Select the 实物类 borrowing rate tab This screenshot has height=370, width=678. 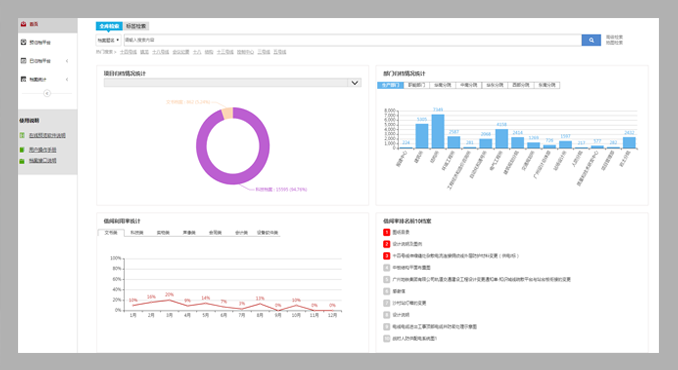pos(163,233)
